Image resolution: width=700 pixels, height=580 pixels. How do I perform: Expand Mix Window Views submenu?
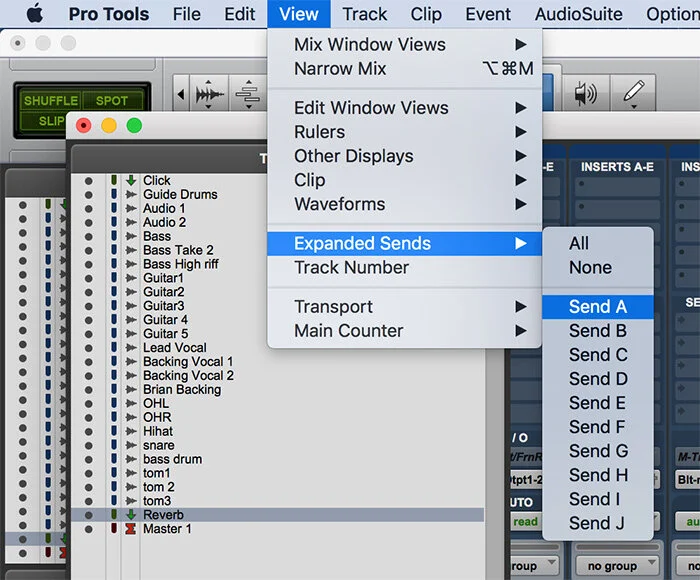[x=404, y=45]
